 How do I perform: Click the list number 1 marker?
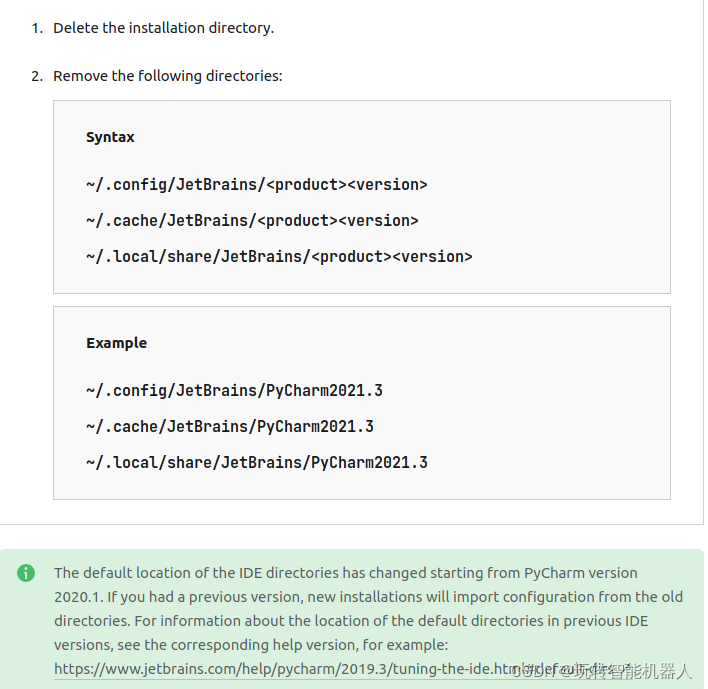pos(37,28)
